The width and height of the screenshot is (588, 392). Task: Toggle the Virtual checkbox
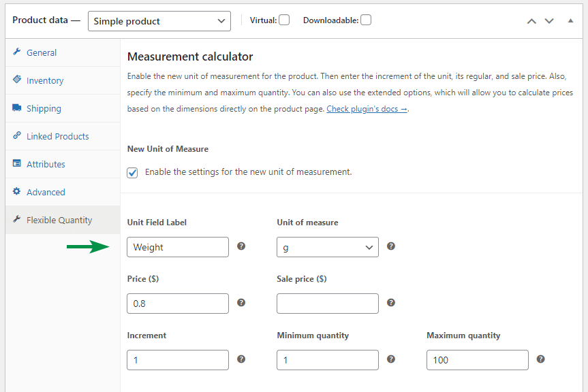284,20
